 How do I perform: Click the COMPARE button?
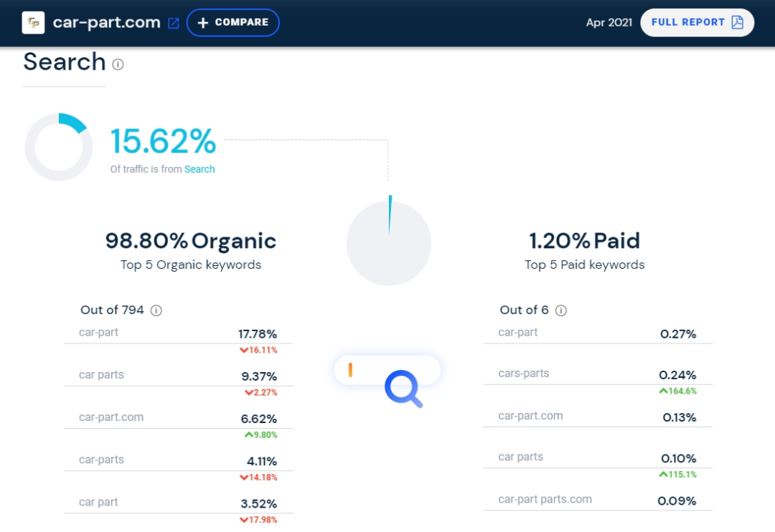(232, 22)
